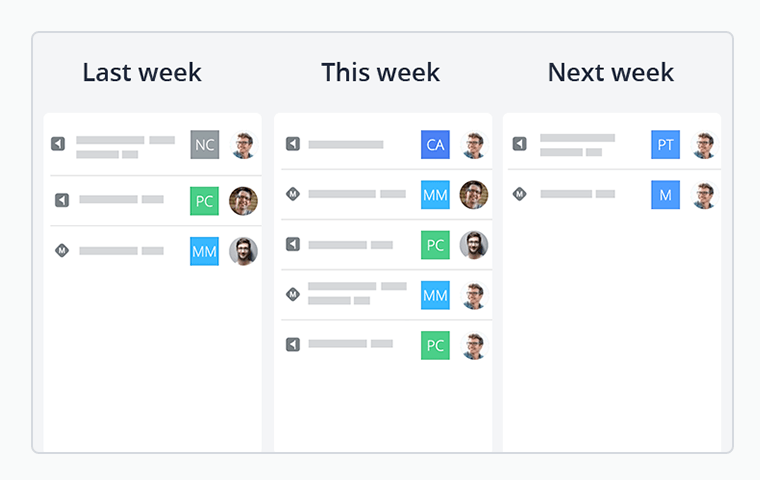Click the bearded avatar beside Last week MM badge
The width and height of the screenshot is (760, 480).
[x=243, y=251]
